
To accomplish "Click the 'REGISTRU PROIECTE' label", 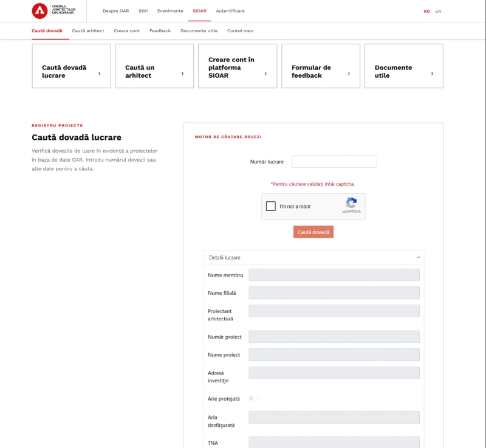I will pyautogui.click(x=57, y=126).
